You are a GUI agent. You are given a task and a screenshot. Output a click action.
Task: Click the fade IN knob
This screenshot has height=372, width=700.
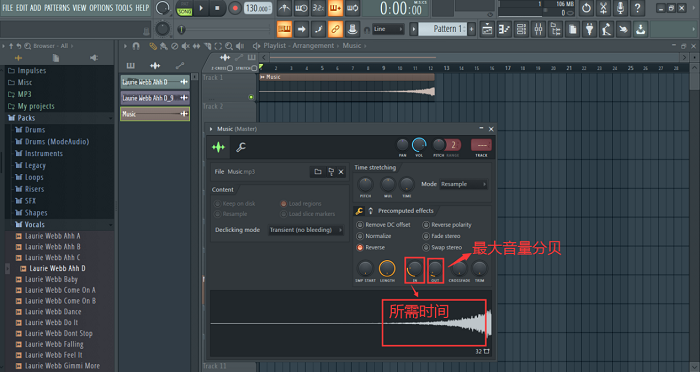415,269
